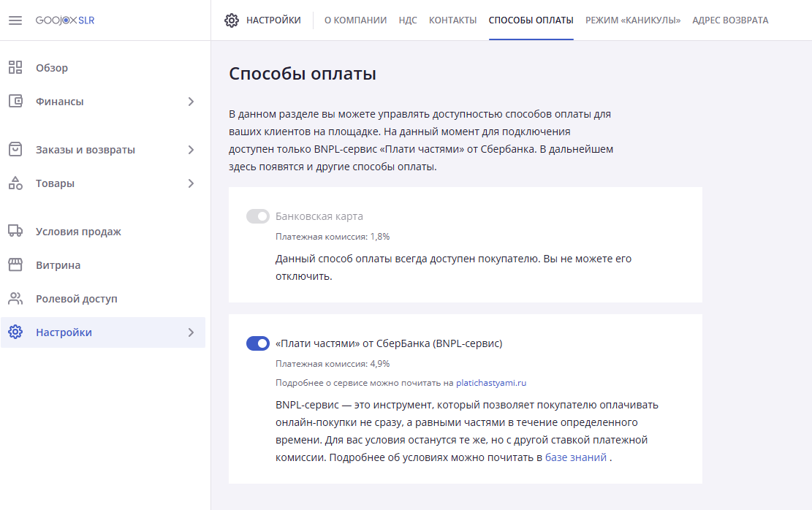Open Условия продаж page
Screen dimensions: 812x510
tap(78, 232)
